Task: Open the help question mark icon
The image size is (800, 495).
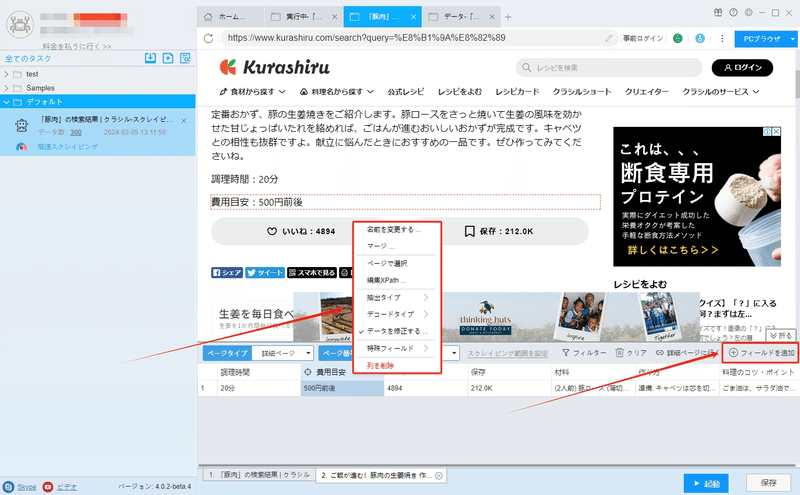Action: [x=733, y=13]
